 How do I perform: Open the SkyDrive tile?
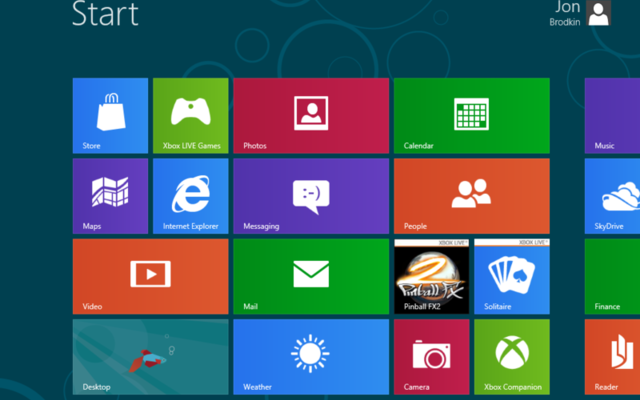pyautogui.click(x=613, y=196)
